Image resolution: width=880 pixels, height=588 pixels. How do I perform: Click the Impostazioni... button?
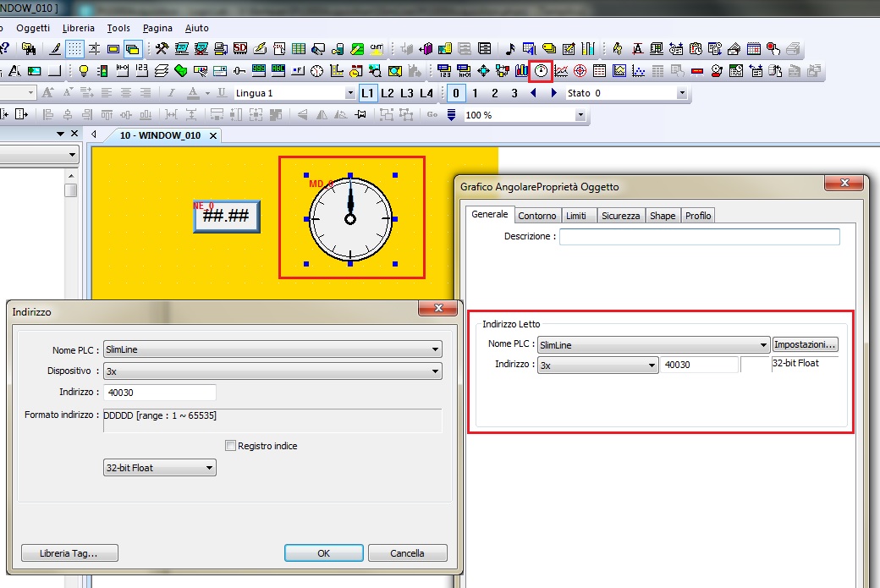coord(805,344)
